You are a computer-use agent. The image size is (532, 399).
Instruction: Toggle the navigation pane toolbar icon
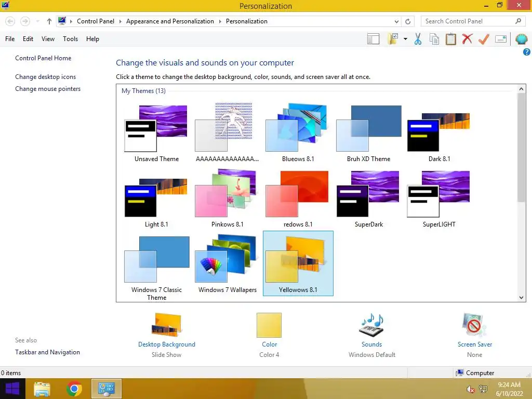(373, 39)
